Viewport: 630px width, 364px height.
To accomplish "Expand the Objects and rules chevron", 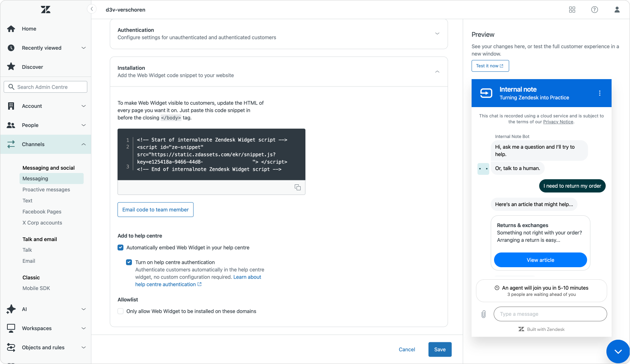I will pyautogui.click(x=84, y=347).
